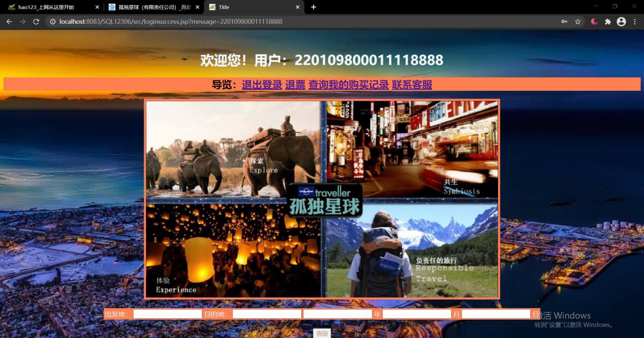This screenshot has height=338, width=644.
Task: Open the Chrome profile avatar
Action: (x=621, y=22)
